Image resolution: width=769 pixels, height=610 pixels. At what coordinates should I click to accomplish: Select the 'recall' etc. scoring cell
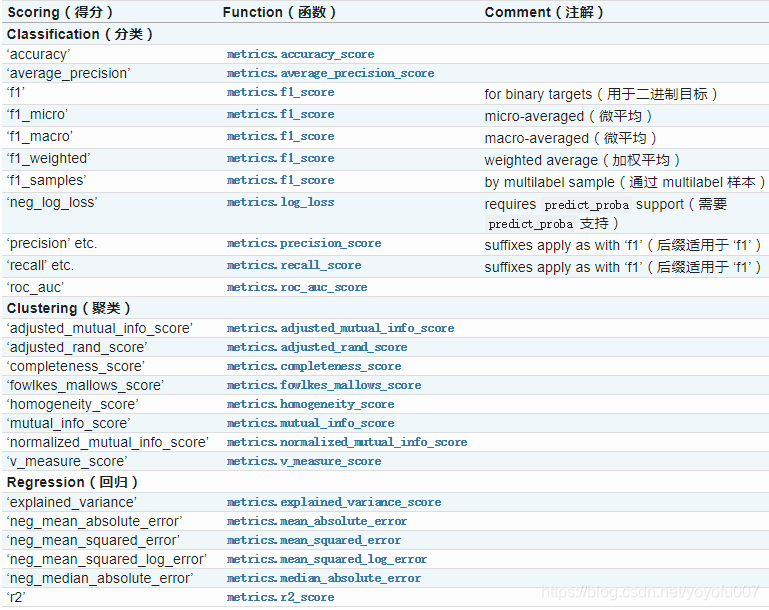41,266
